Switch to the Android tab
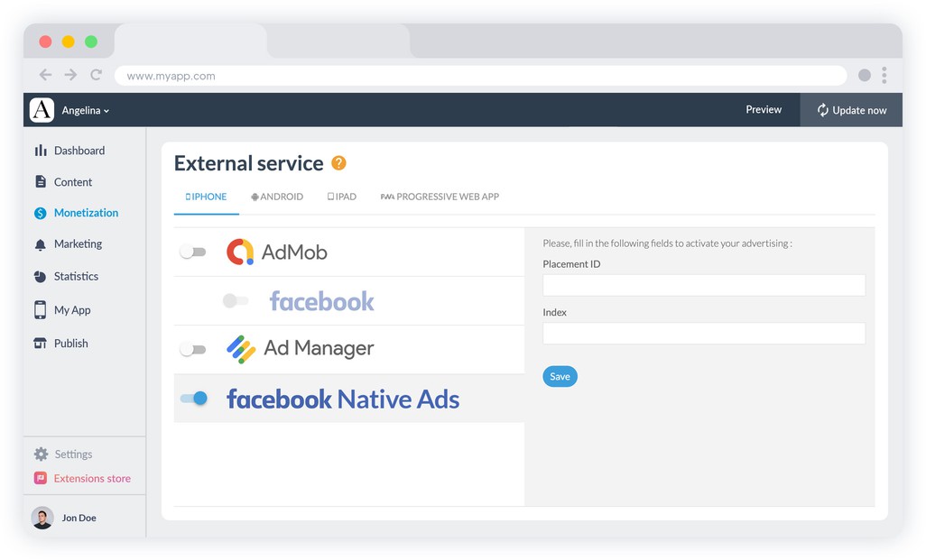The image size is (926, 560). point(277,197)
